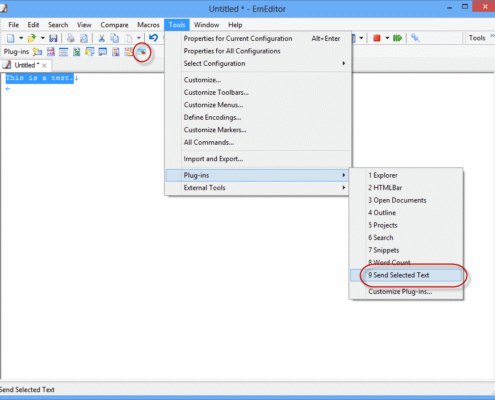Select Import and Export... entry

(257, 159)
